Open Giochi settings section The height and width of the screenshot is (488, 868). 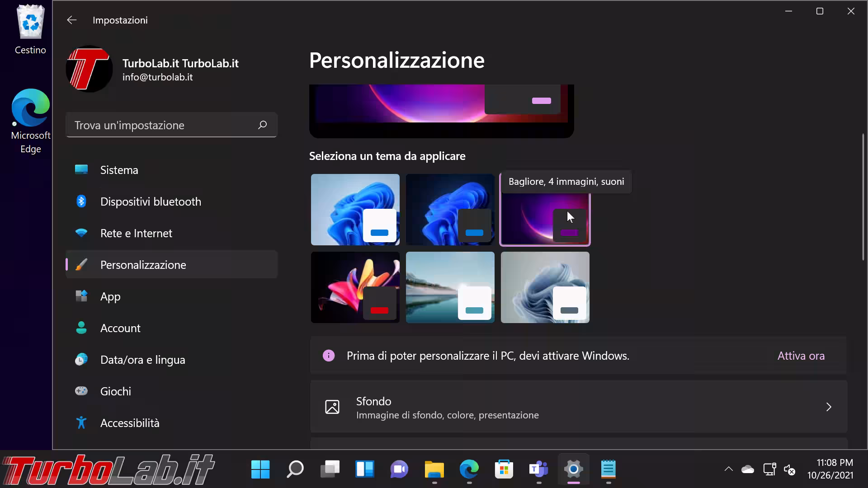coord(115,391)
